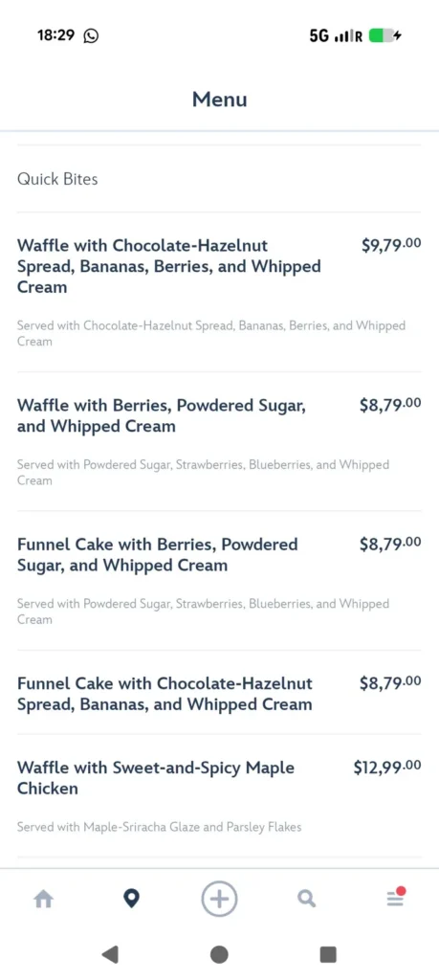Tap the $12,99 price label
This screenshot has width=439, height=980.
point(387,767)
